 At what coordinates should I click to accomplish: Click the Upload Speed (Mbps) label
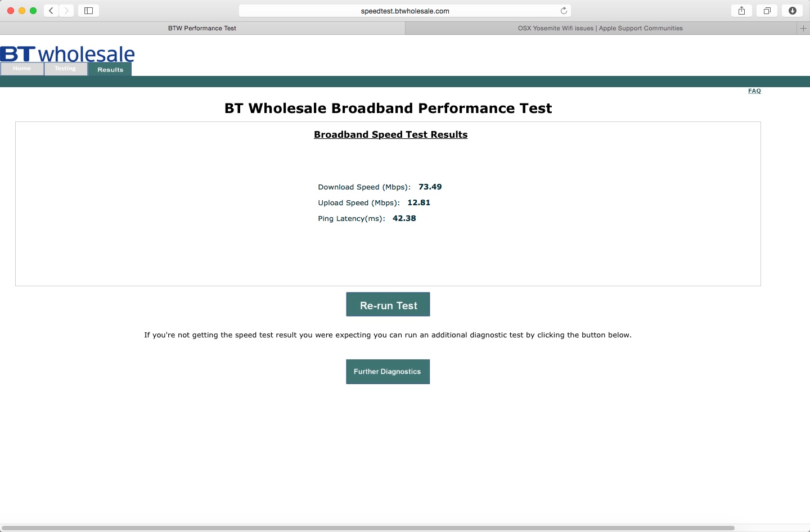click(359, 203)
